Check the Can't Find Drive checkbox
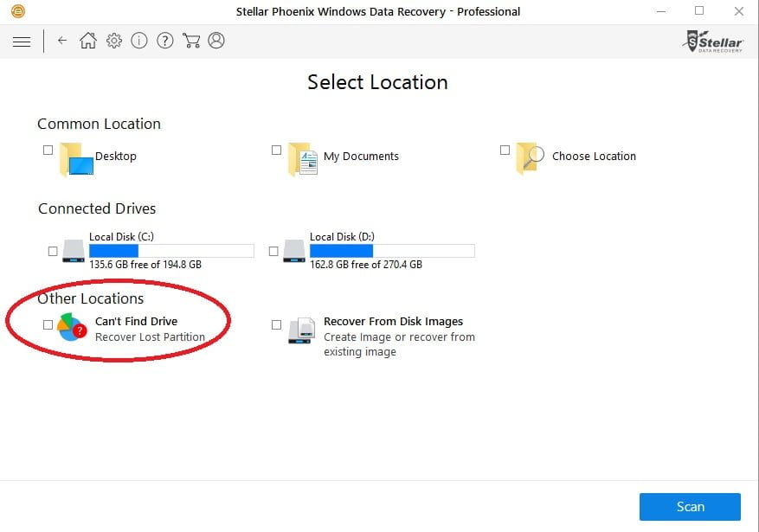 point(48,324)
